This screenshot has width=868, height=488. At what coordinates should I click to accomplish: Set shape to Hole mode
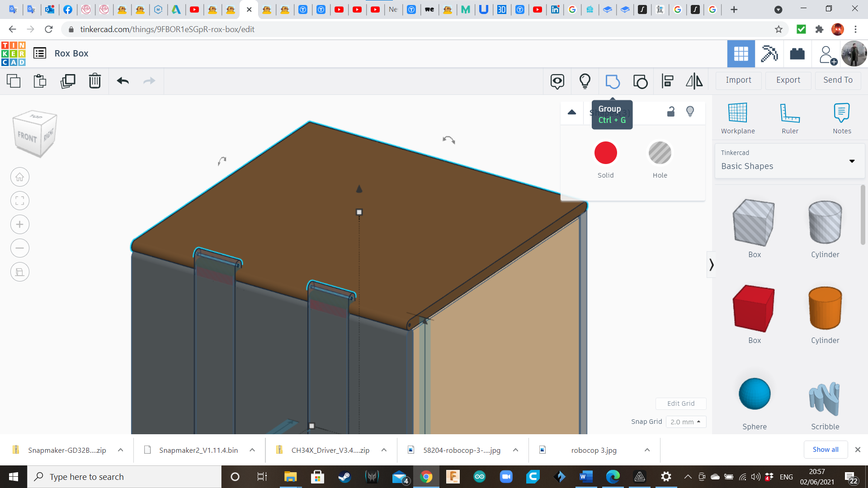(660, 153)
